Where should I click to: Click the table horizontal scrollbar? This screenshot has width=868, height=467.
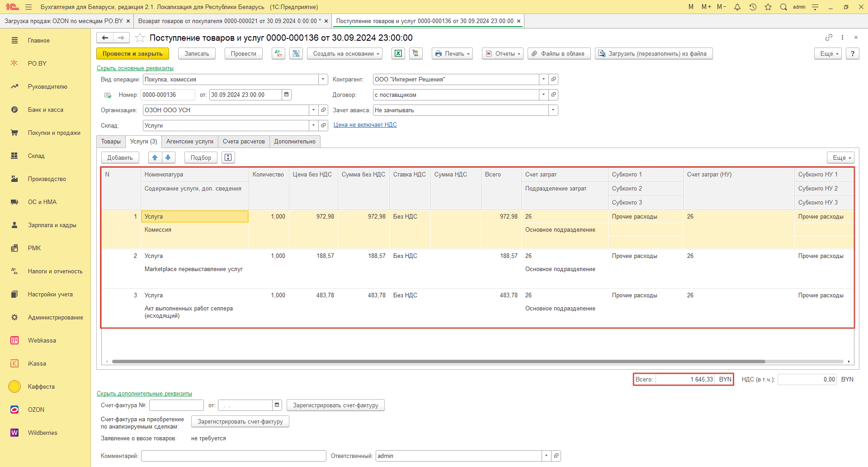coord(439,362)
